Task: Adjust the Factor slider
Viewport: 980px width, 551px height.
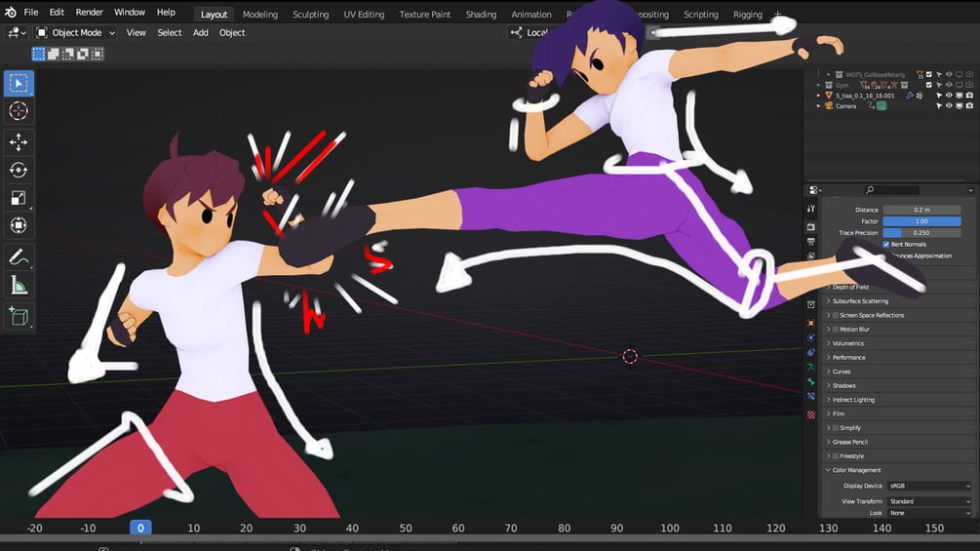Action: 921,221
